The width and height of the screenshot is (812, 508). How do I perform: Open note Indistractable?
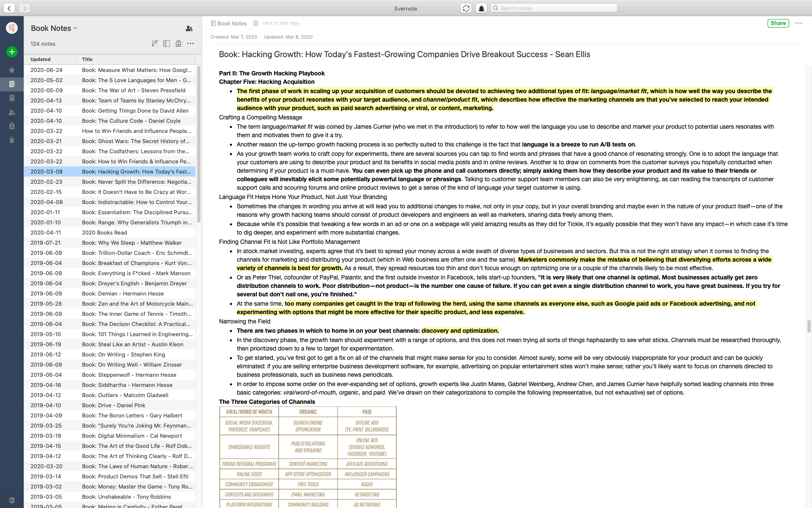pyautogui.click(x=110, y=202)
